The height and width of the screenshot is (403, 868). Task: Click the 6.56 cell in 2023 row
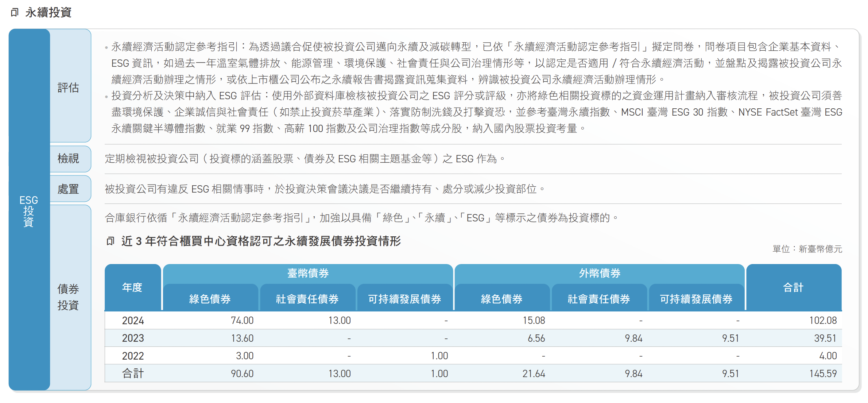[536, 338]
